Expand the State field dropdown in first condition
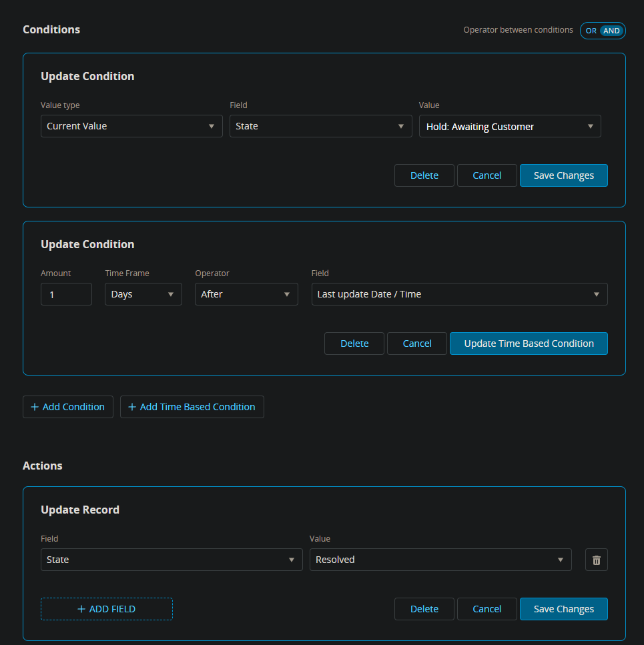644x645 pixels. (x=320, y=126)
